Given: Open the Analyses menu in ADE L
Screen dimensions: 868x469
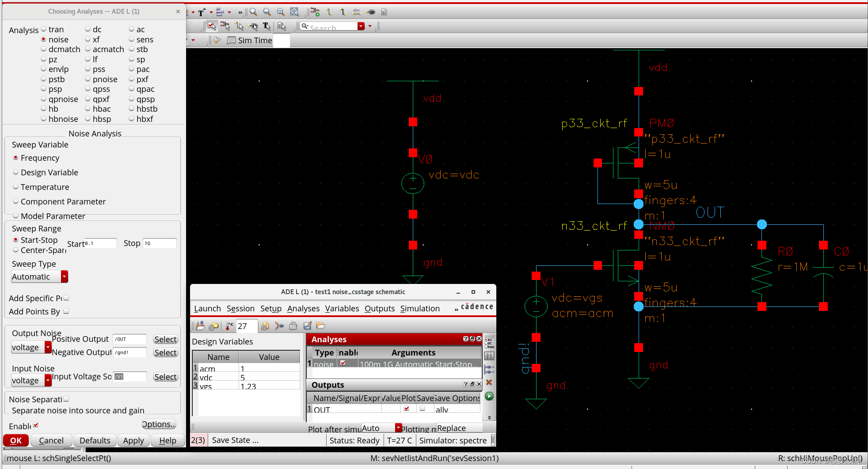Looking at the screenshot, I should 303,308.
